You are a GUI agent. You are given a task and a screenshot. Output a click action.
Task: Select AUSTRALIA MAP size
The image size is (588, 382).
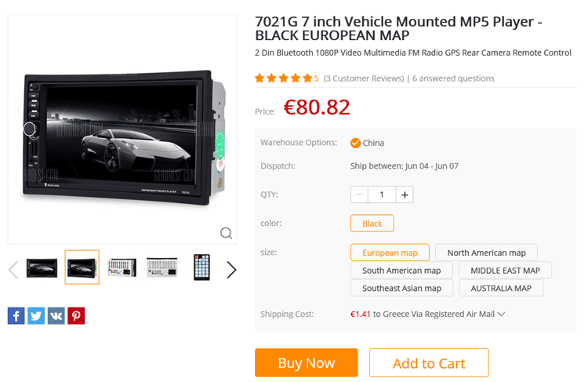click(x=501, y=288)
